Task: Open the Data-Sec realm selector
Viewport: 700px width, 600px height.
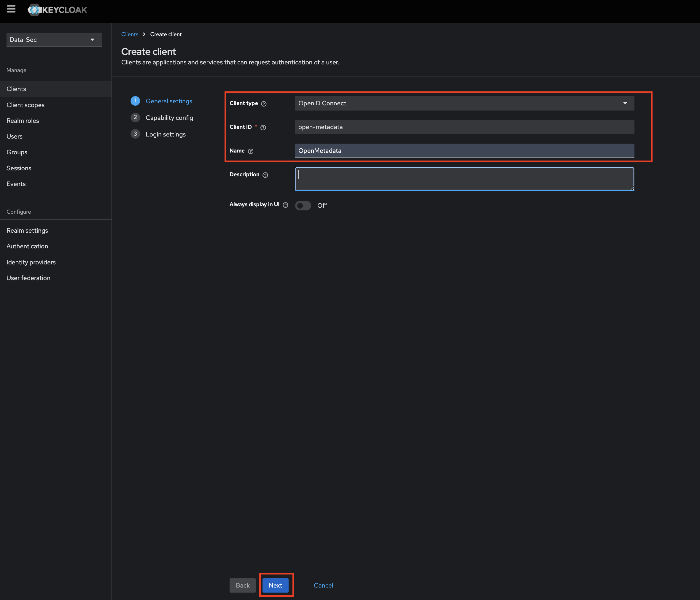Action: pyautogui.click(x=54, y=39)
